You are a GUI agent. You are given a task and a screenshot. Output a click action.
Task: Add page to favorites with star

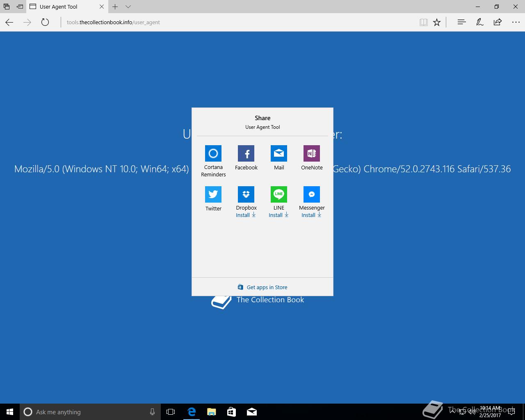pos(437,22)
